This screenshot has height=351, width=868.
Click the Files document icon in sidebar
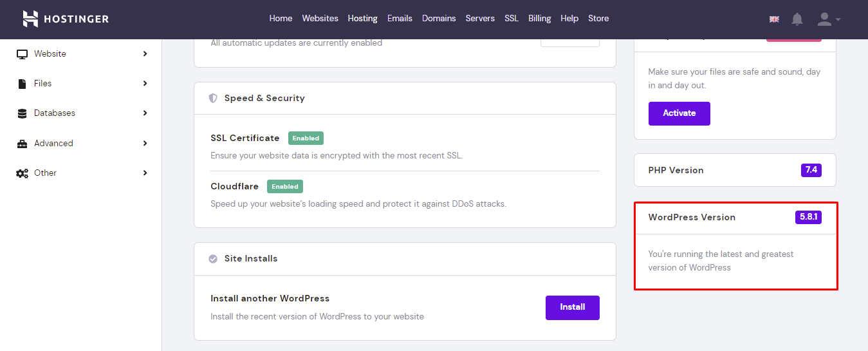[22, 84]
